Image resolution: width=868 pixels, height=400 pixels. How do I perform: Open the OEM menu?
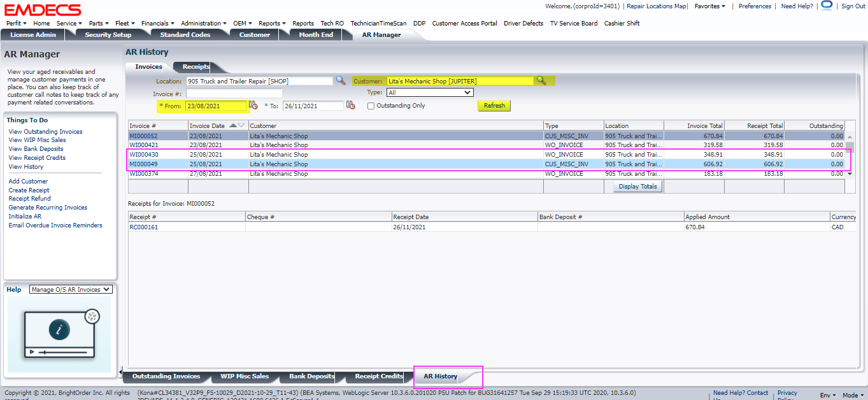click(x=243, y=24)
